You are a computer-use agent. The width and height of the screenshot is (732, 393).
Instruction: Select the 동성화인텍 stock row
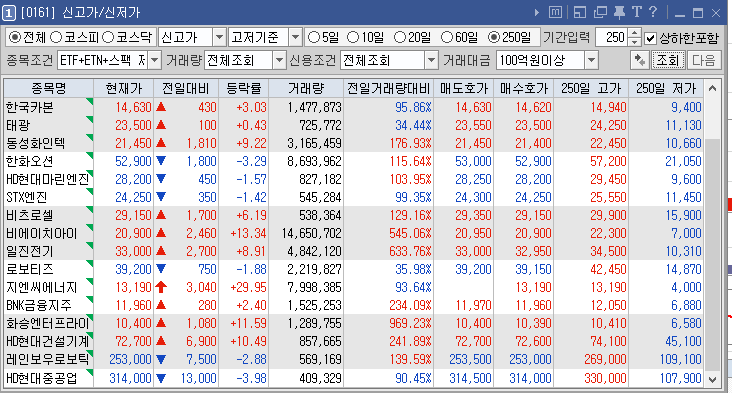point(353,143)
